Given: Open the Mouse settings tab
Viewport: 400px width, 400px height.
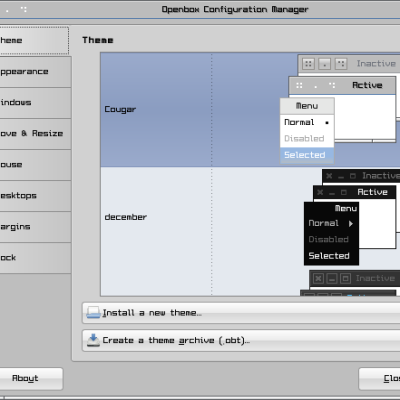Looking at the screenshot, I should click(x=35, y=165).
